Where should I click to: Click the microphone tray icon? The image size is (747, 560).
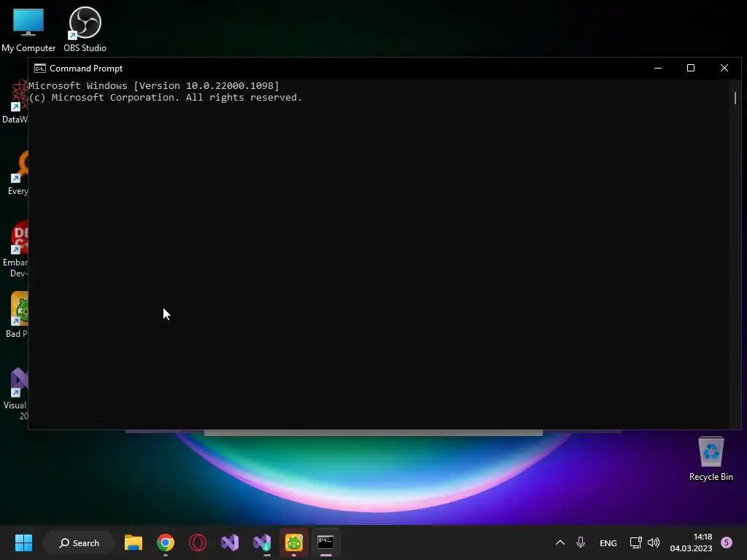[581, 542]
